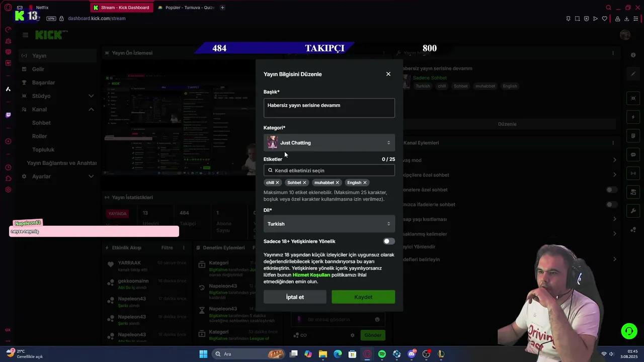The image size is (644, 362).
Task: Click the VPN badge in address bar
Action: pyautogui.click(x=51, y=19)
